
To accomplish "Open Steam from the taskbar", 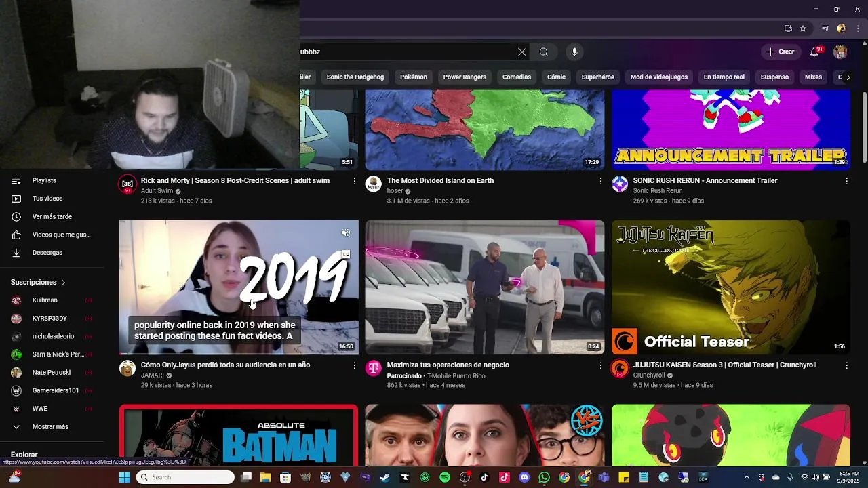I will click(x=384, y=477).
